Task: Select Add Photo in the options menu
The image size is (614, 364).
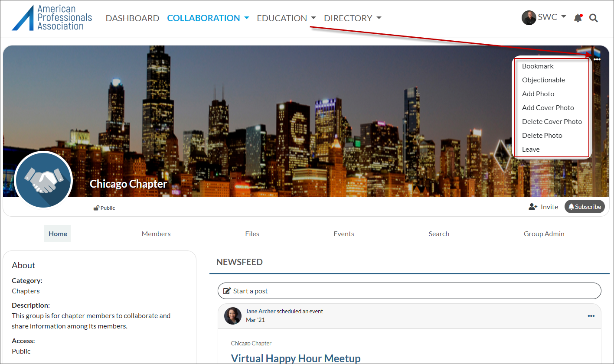Action: [x=538, y=94]
